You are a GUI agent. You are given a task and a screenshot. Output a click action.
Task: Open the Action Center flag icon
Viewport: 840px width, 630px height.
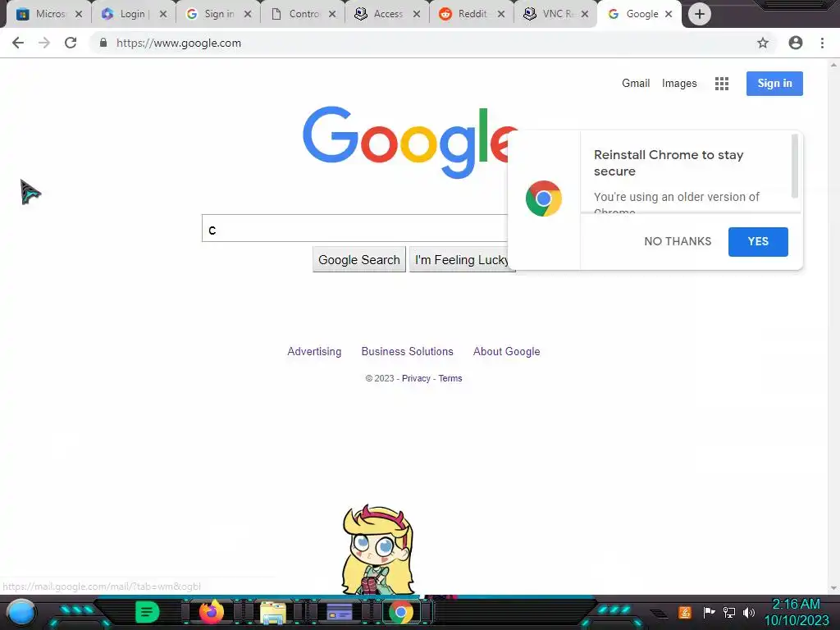pyautogui.click(x=709, y=612)
